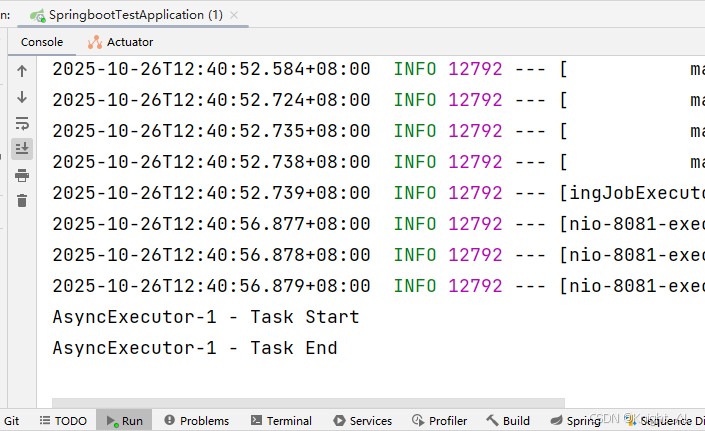The image size is (705, 431).
Task: Click the Up the Stack Trace arrow
Action: tap(21, 71)
